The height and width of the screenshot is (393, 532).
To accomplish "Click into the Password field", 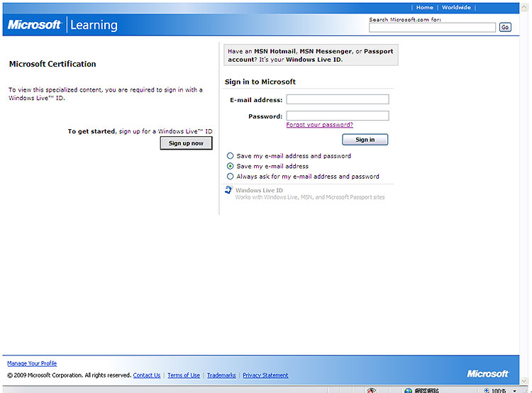I will 338,116.
